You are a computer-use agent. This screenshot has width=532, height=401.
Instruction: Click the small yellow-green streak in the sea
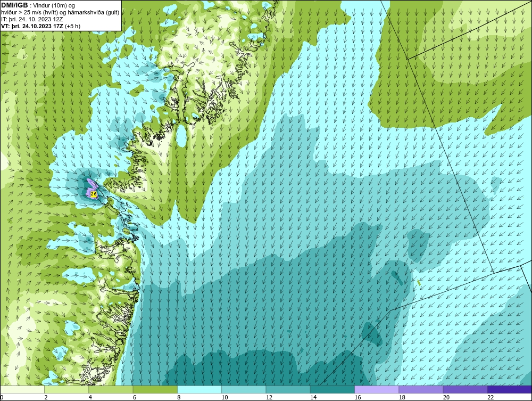419,282
